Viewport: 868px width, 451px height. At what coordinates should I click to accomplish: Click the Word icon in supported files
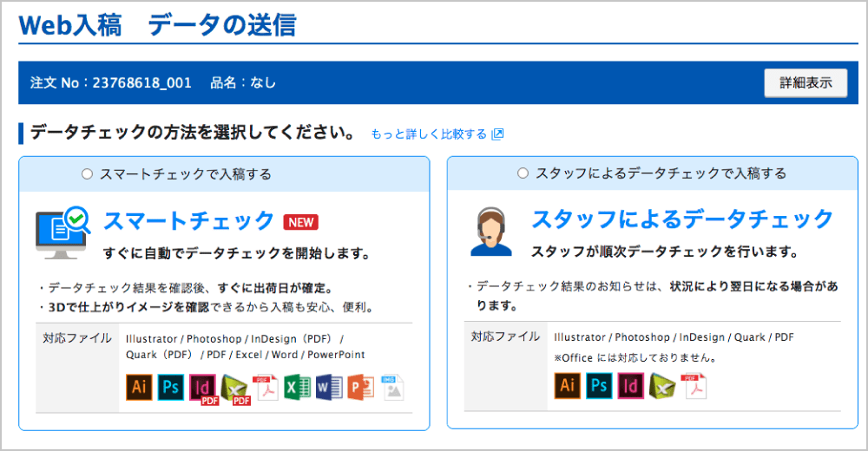329,388
